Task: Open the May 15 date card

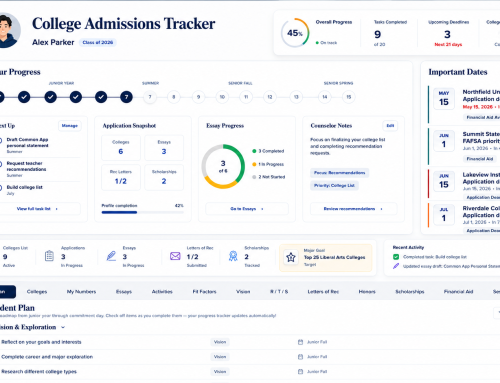Action: (444, 98)
